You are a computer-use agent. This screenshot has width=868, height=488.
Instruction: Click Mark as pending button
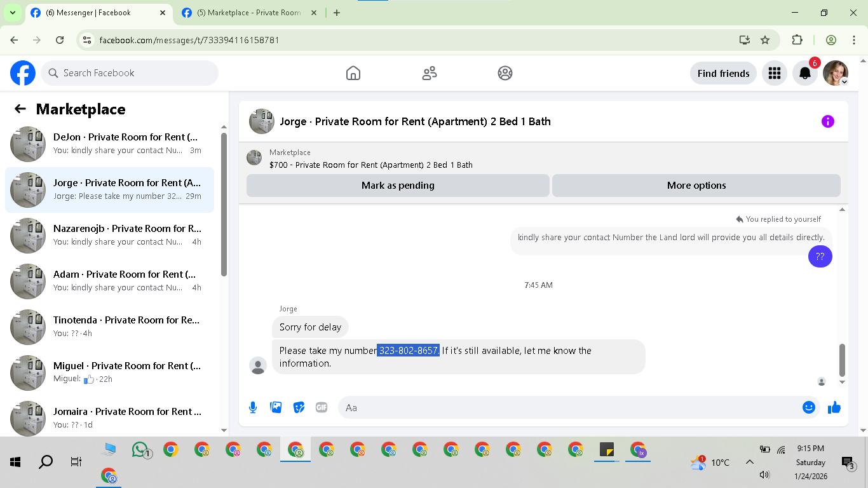[398, 186]
